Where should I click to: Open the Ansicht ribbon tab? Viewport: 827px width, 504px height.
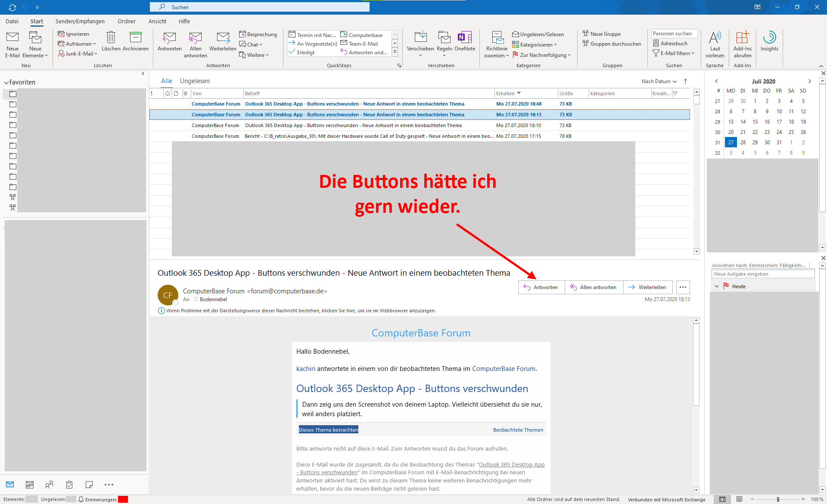(157, 21)
